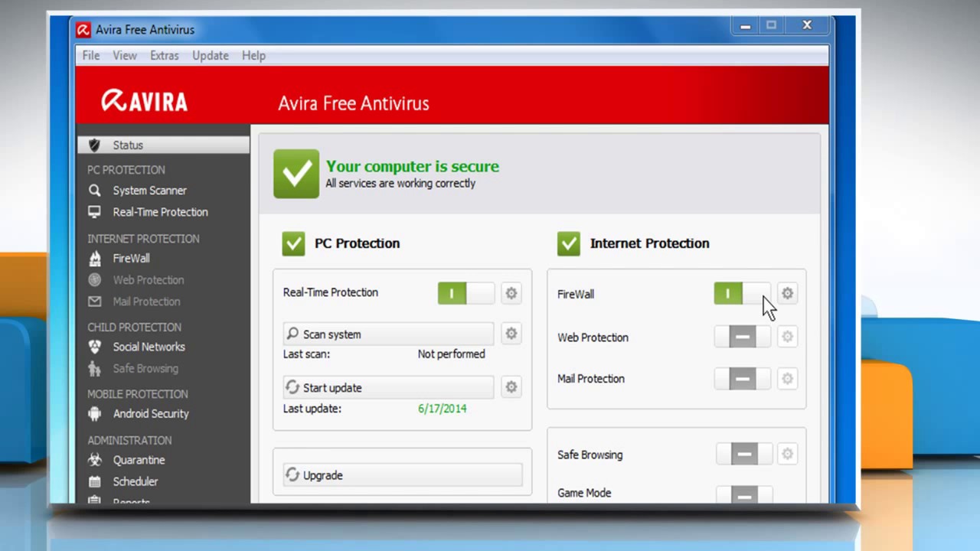Click the 6/17/2014 last update date

coord(442,408)
